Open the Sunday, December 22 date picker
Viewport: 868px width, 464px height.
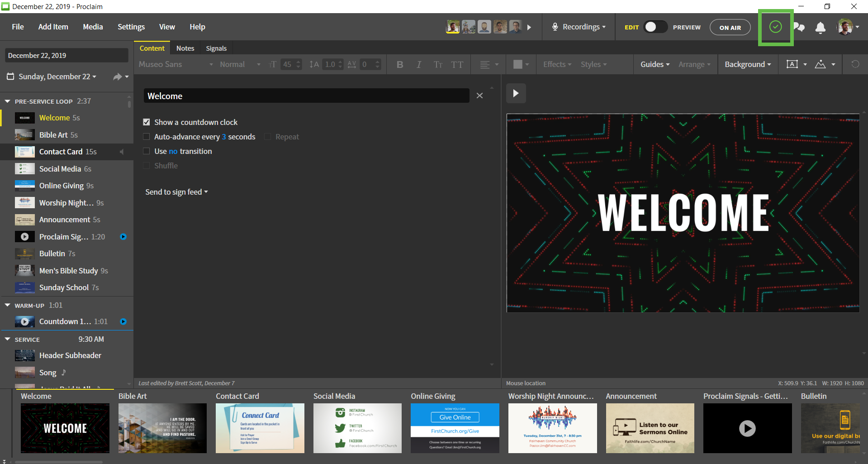[x=57, y=77]
